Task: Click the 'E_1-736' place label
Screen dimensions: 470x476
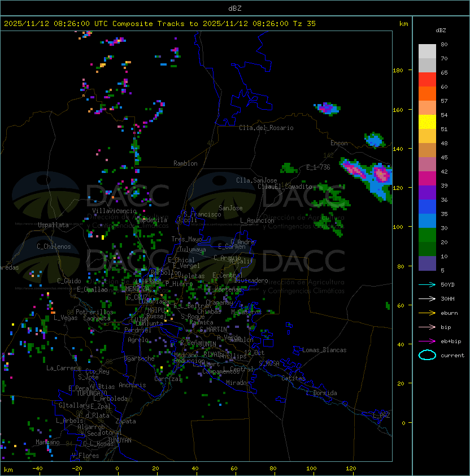Action: 318,167
